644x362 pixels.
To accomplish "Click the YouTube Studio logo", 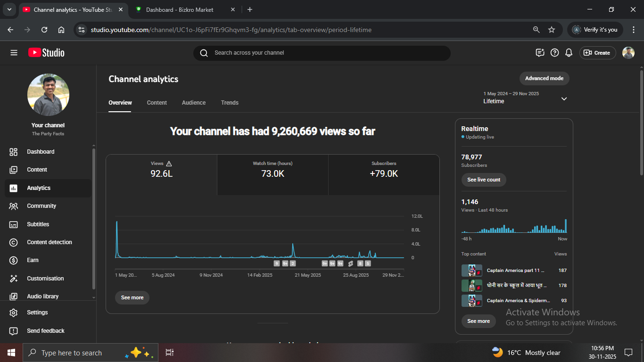I will coord(46,53).
